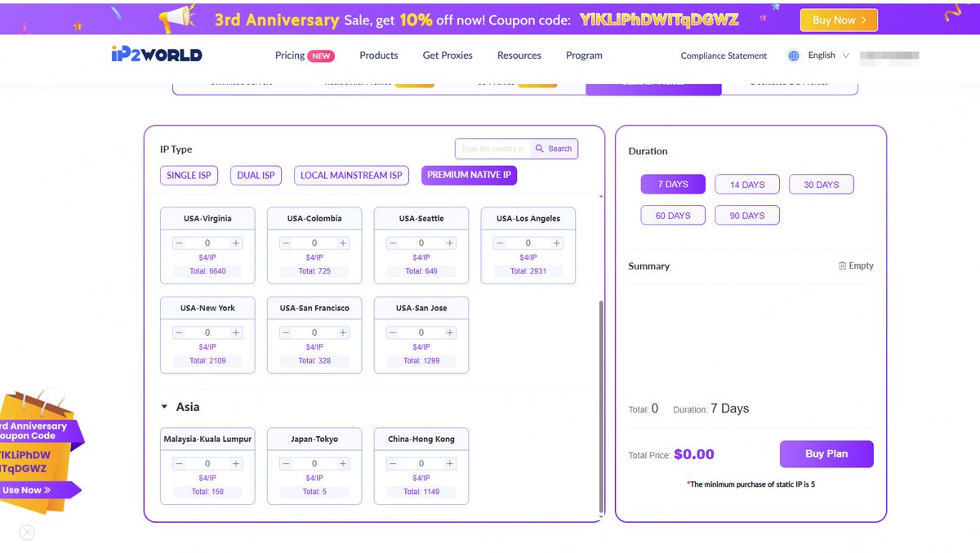
Task: Click the USA-Virginia Total: 6640 text
Action: [207, 271]
